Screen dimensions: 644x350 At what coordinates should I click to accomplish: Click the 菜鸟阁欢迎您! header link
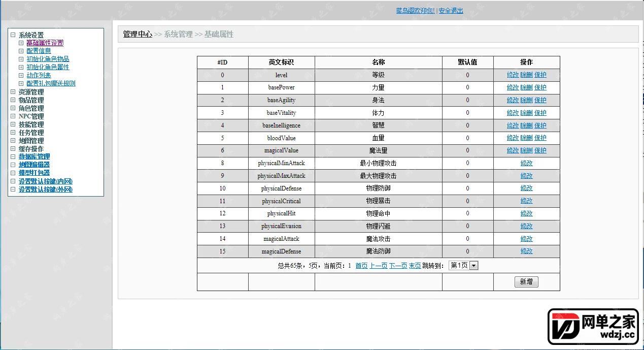(415, 10)
